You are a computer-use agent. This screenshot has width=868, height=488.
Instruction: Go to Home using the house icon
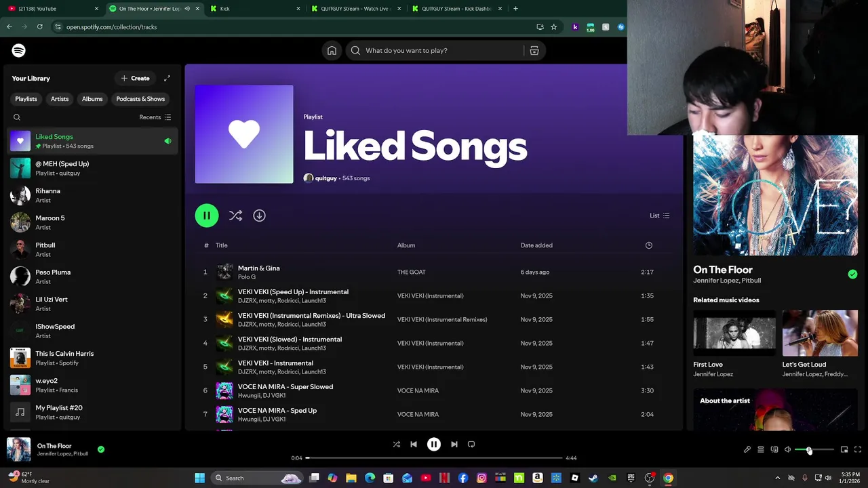(x=332, y=51)
